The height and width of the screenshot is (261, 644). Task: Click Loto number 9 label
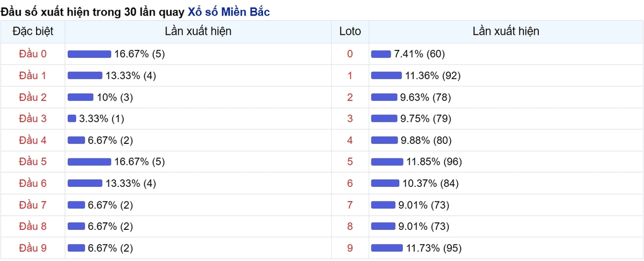pos(350,248)
